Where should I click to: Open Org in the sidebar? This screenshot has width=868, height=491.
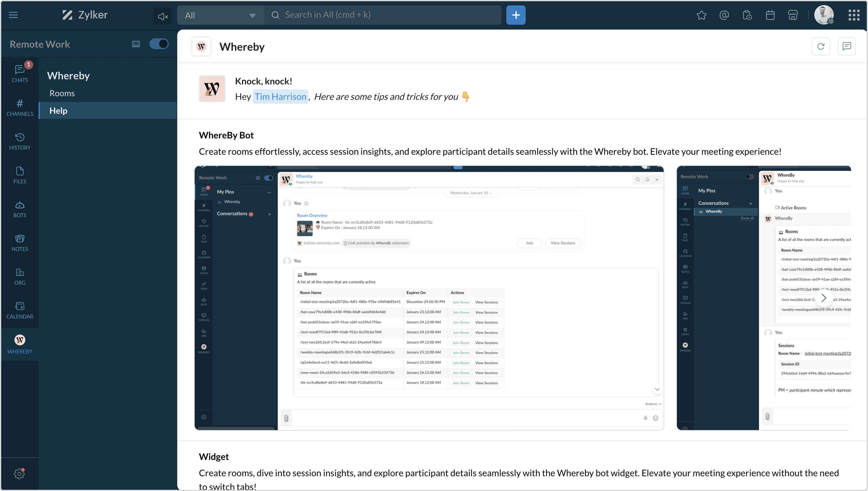(20, 276)
